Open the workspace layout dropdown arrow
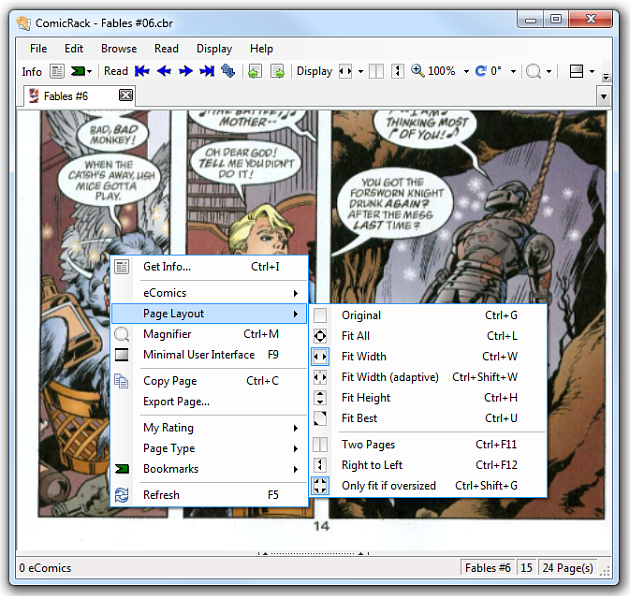The image size is (630, 596). [x=592, y=72]
